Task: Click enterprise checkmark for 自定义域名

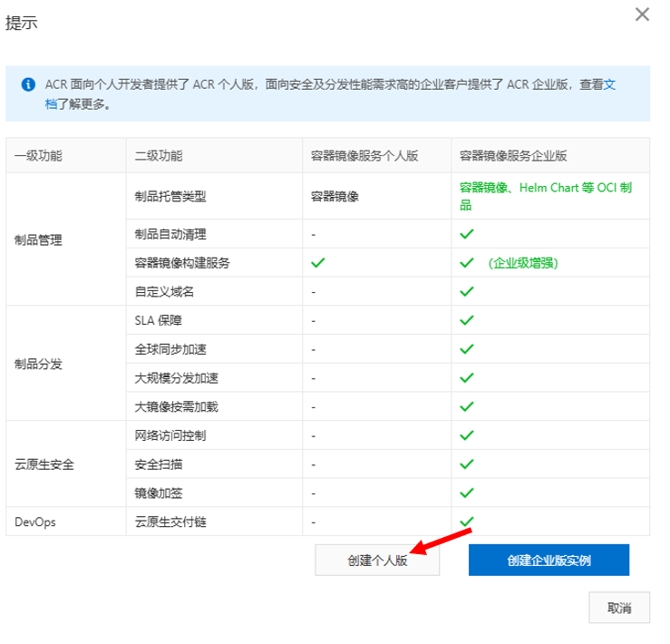Action: [x=467, y=292]
